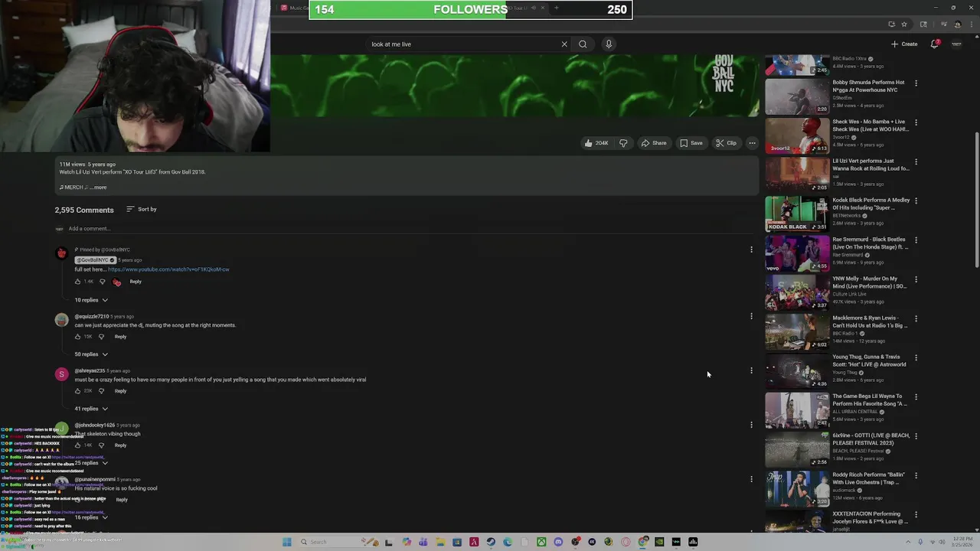Open the Windows Start menu

click(287, 542)
